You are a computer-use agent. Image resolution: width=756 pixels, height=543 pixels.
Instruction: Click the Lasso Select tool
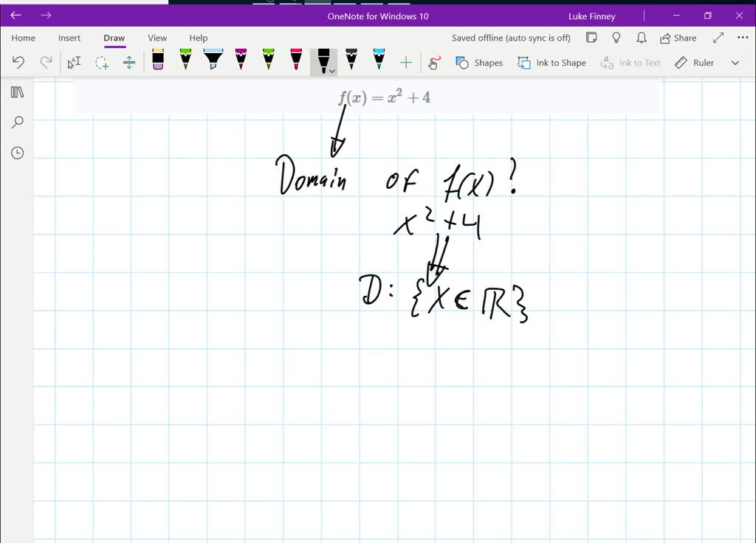point(101,63)
